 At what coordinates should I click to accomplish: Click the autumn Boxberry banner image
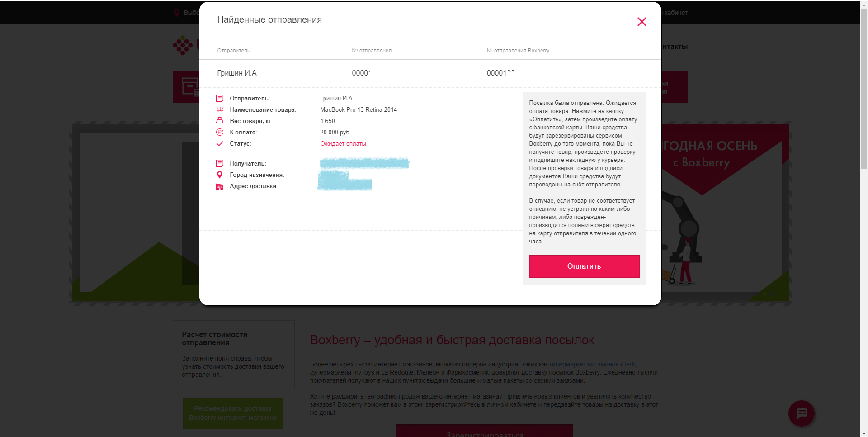(726, 213)
